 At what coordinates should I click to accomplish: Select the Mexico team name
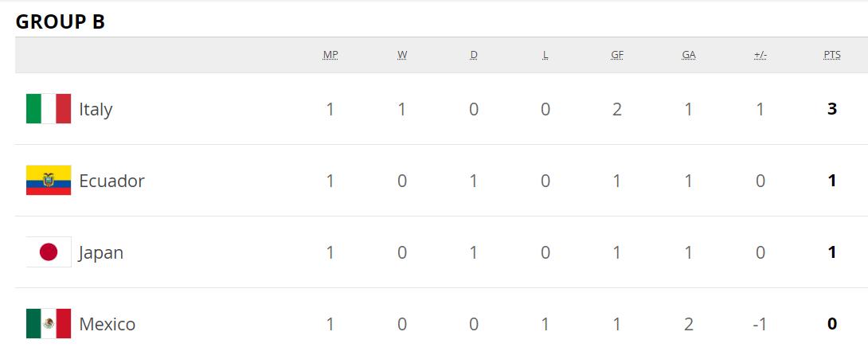(x=107, y=324)
